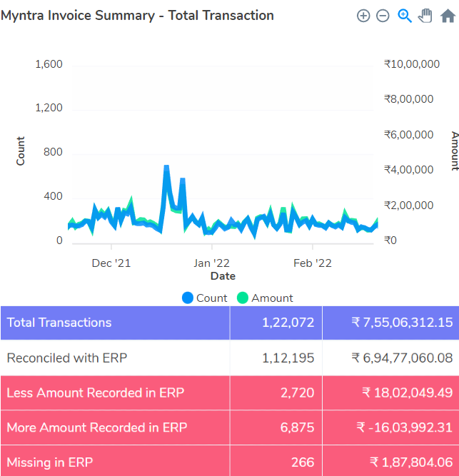
Task: Click the Dec '21 axis label
Action: coord(111,263)
